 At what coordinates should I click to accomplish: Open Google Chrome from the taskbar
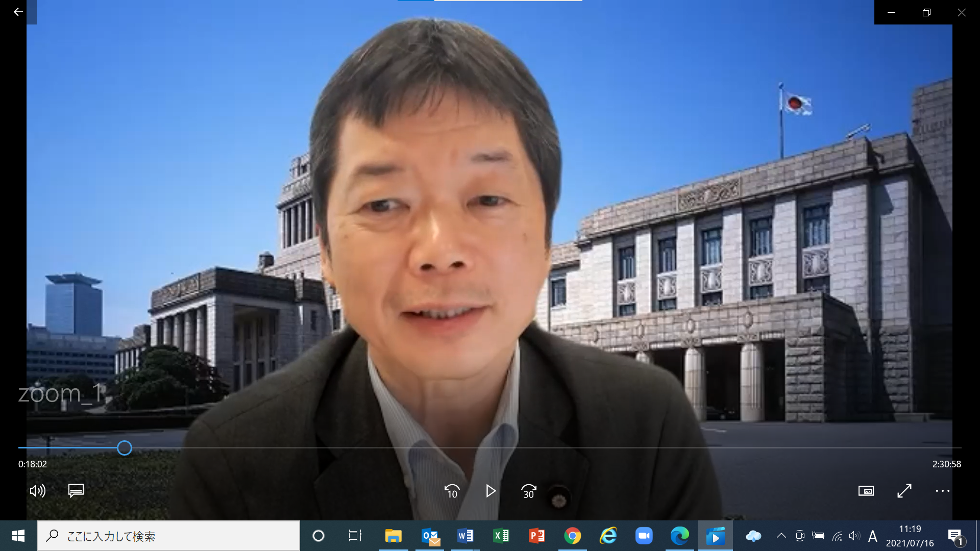point(573,536)
